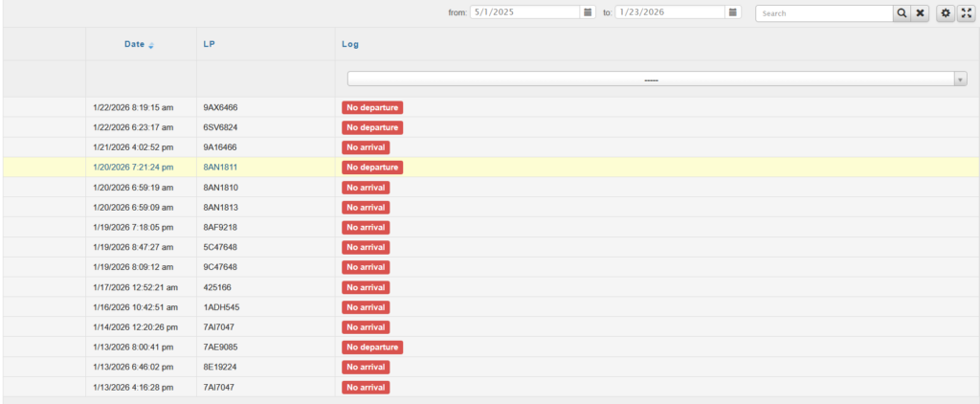Viewport: 980px width, 404px height.
Task: Expand the Log filter dropdown arrow
Action: point(960,79)
